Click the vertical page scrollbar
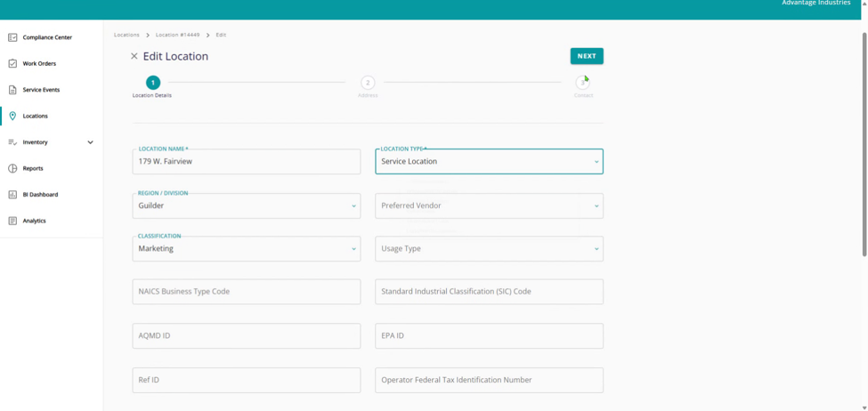Screen dimensions: 868x411 tap(864, 144)
